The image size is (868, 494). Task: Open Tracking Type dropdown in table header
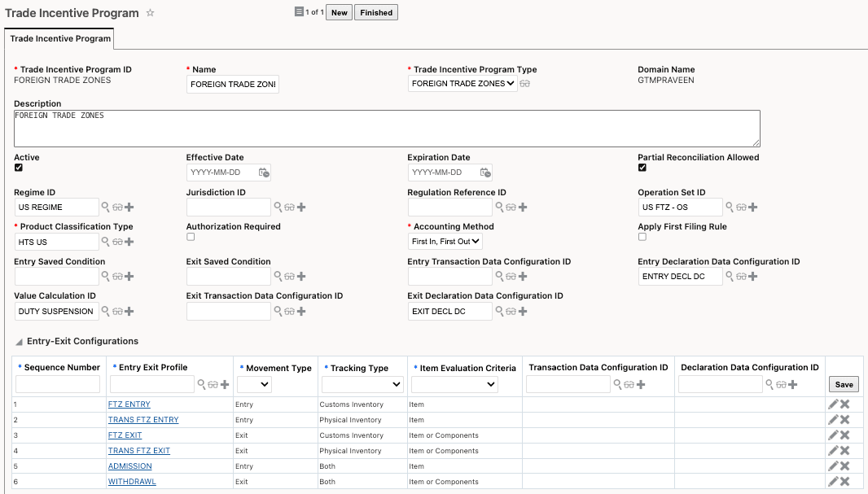click(362, 384)
